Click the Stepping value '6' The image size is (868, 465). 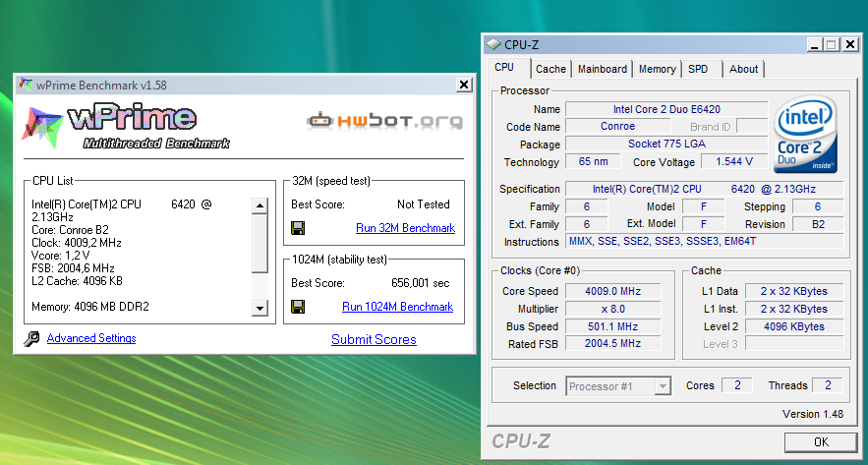pos(818,206)
